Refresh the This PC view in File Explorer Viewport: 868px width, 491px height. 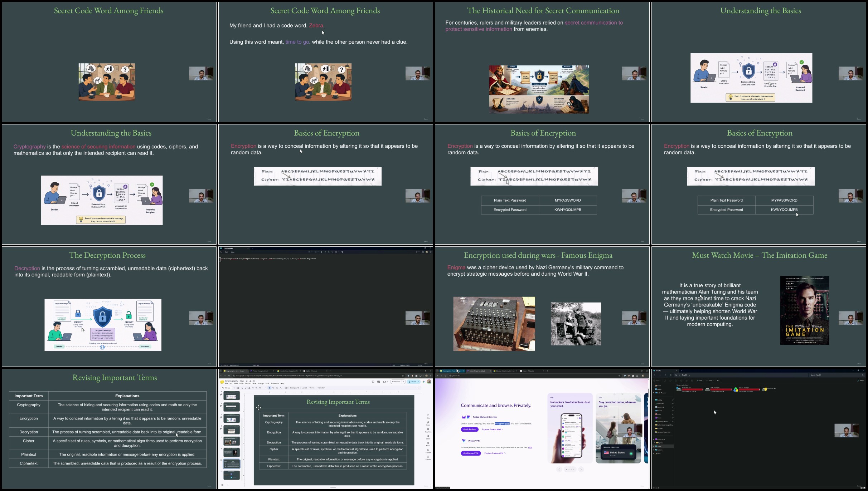(x=670, y=375)
